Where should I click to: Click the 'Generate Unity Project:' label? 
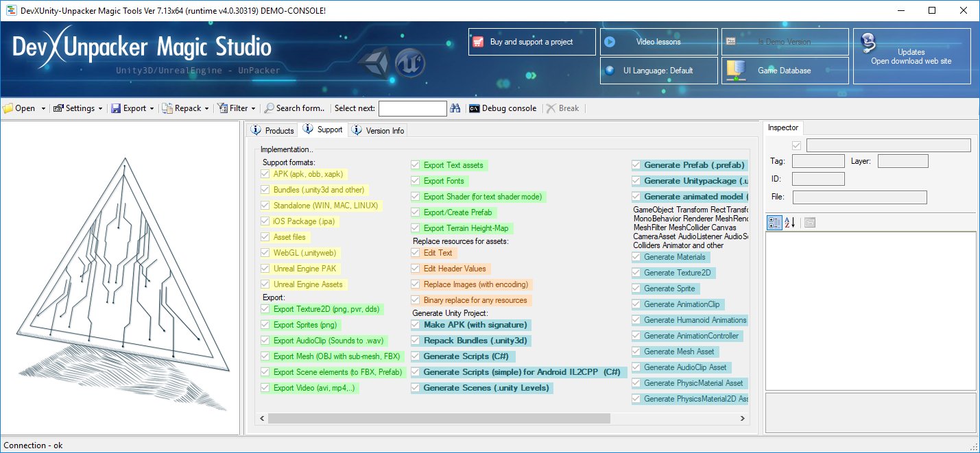[450, 313]
